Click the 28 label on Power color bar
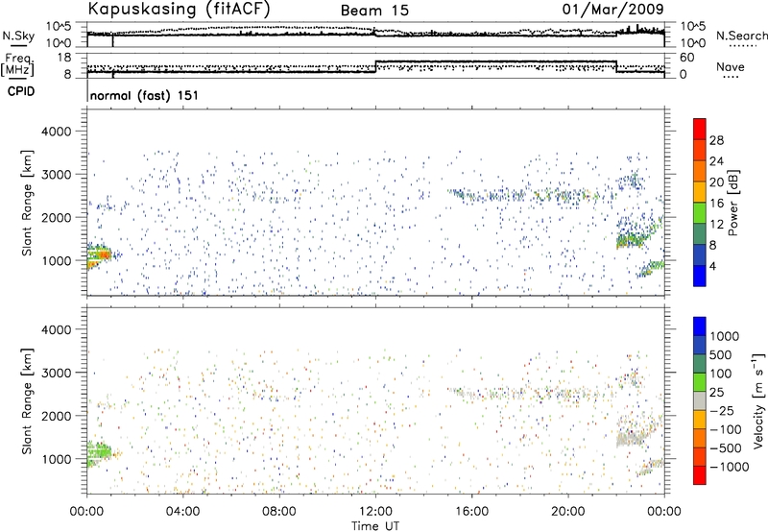The width and height of the screenshot is (768, 532). click(x=716, y=140)
